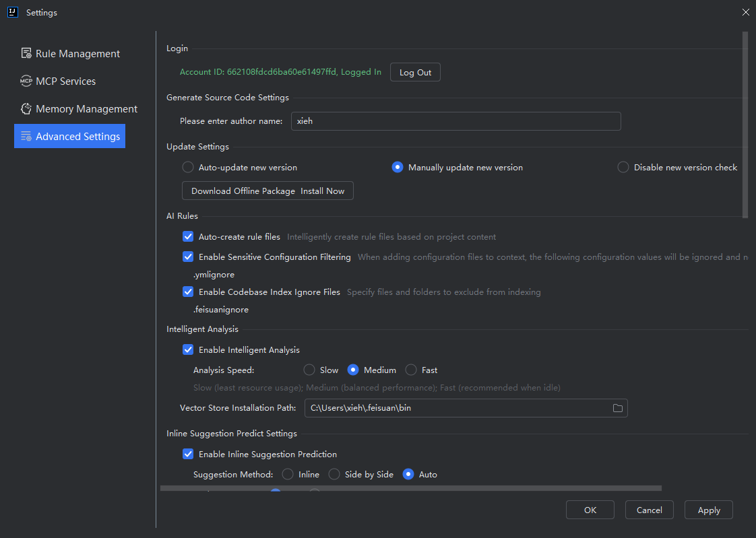Disable Auto-create rule files checkbox

(188, 237)
